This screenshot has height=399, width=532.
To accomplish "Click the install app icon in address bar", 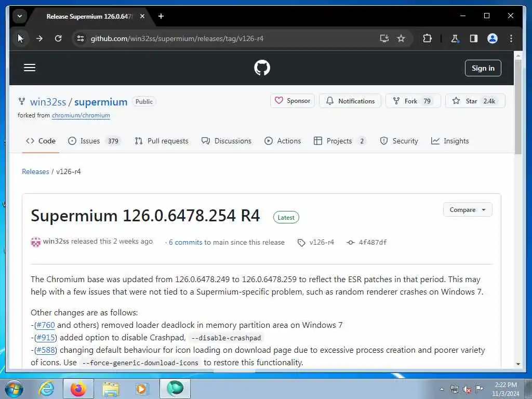I will 384,38.
